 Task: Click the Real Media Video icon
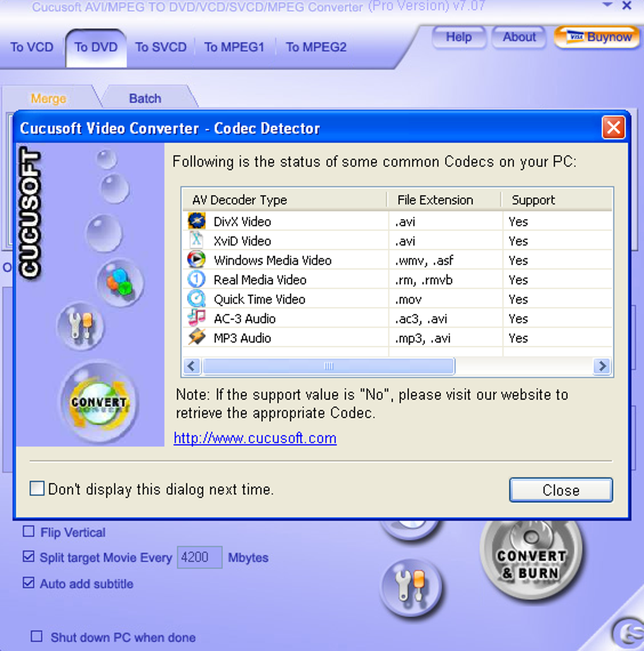(x=196, y=280)
